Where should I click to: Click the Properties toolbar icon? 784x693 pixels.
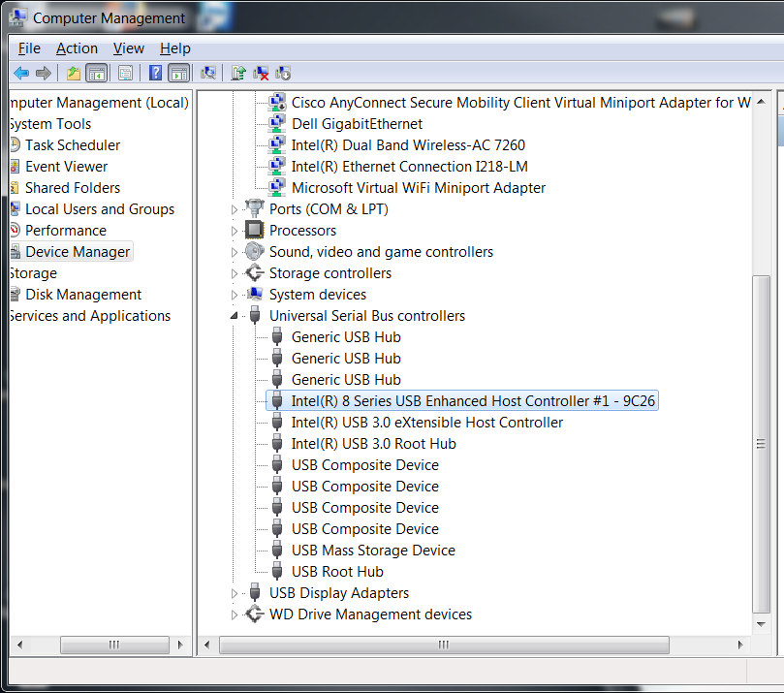126,74
